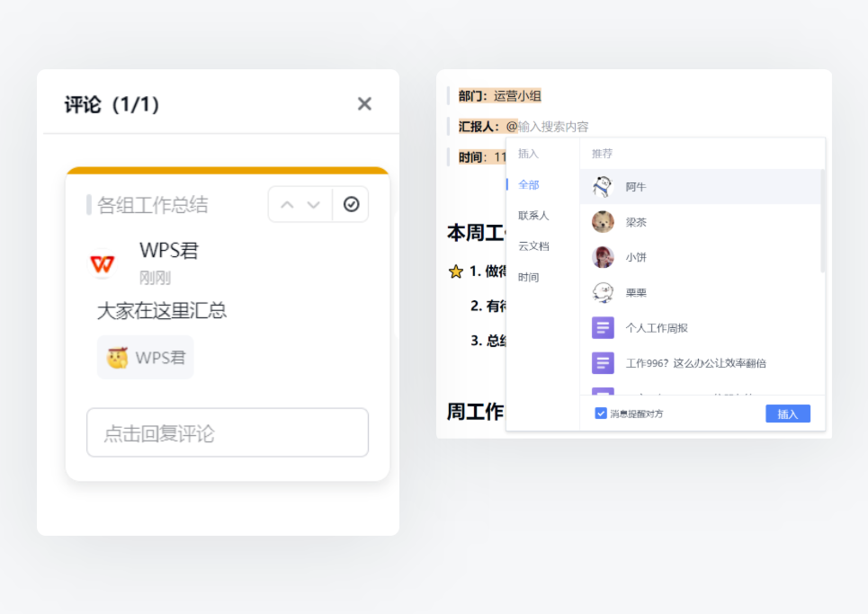Image resolution: width=868 pixels, height=614 pixels.
Task: Open the 个人工作周报 document icon
Action: [603, 327]
